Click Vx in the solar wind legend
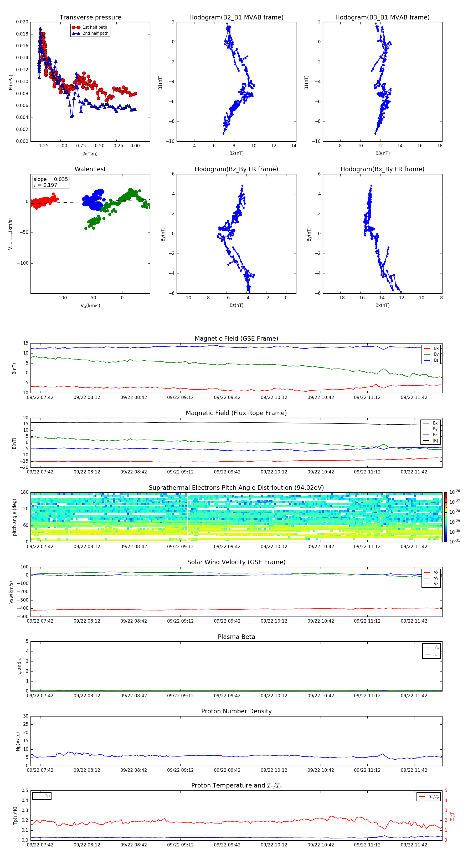This screenshot has width=473, height=868. point(431,572)
